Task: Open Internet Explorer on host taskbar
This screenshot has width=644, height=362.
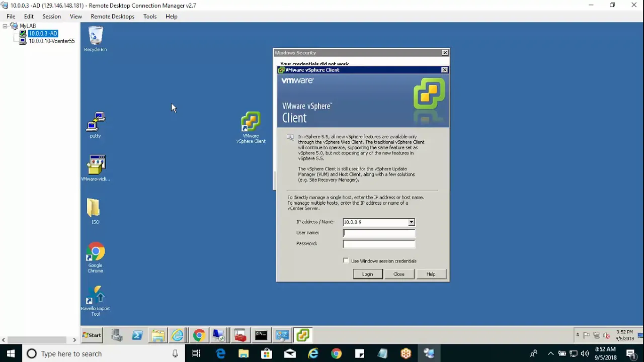Action: coord(313,353)
